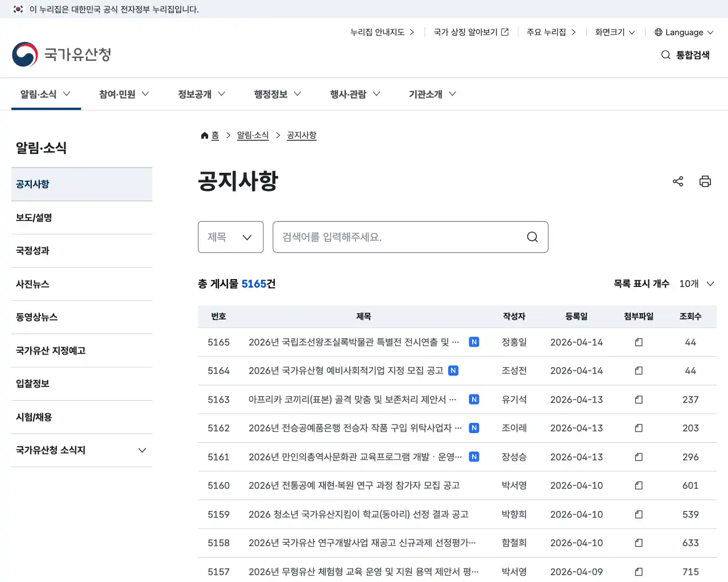Open attachment icon for post 5158

[639, 543]
